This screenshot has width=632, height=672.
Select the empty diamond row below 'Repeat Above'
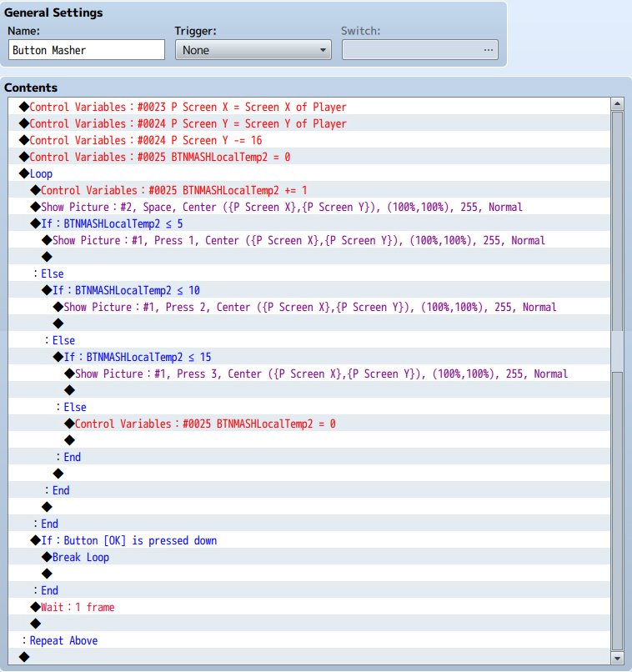[x=309, y=656]
